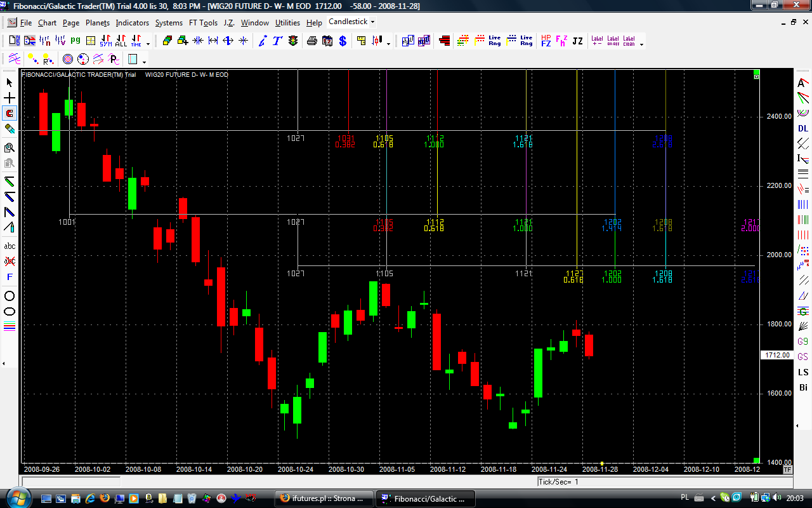The height and width of the screenshot is (508, 812).
Task: Toggle the TF button at chart corner
Action: tap(787, 469)
